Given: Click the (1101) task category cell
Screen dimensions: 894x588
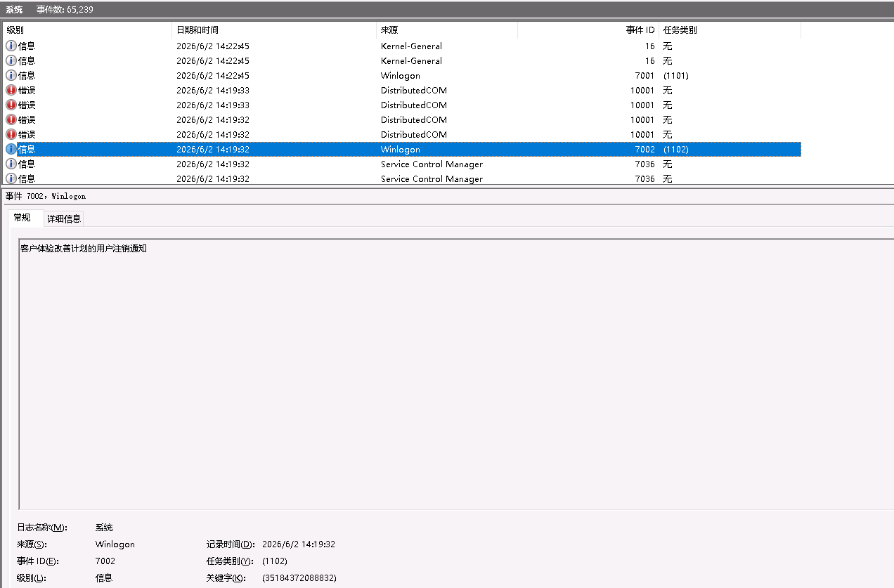Looking at the screenshot, I should [676, 75].
